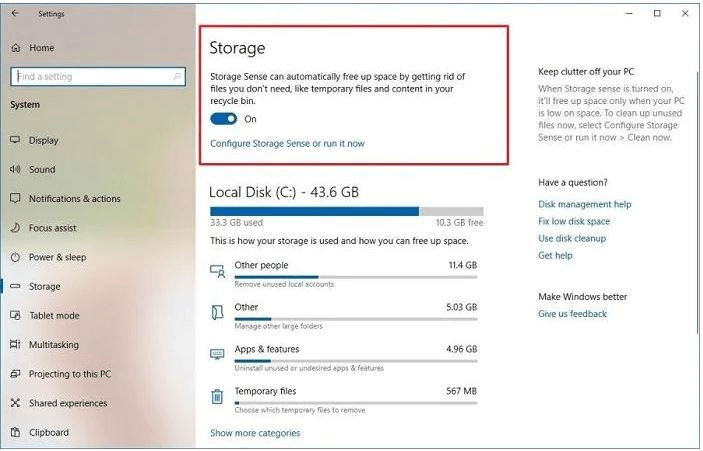
Task: Open the Sound settings page
Action: (42, 169)
